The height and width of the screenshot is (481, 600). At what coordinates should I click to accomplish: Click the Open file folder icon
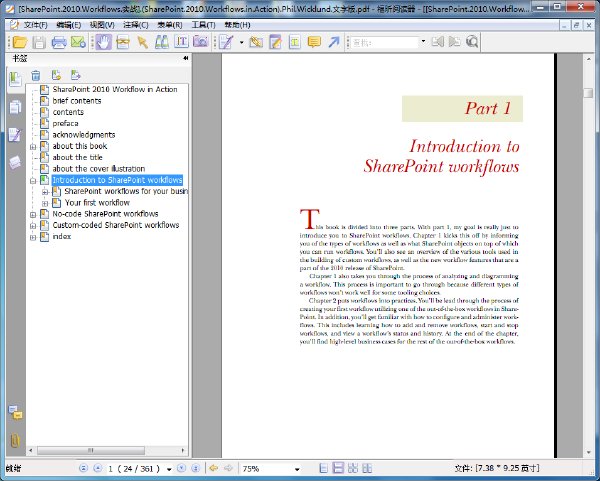click(20, 42)
